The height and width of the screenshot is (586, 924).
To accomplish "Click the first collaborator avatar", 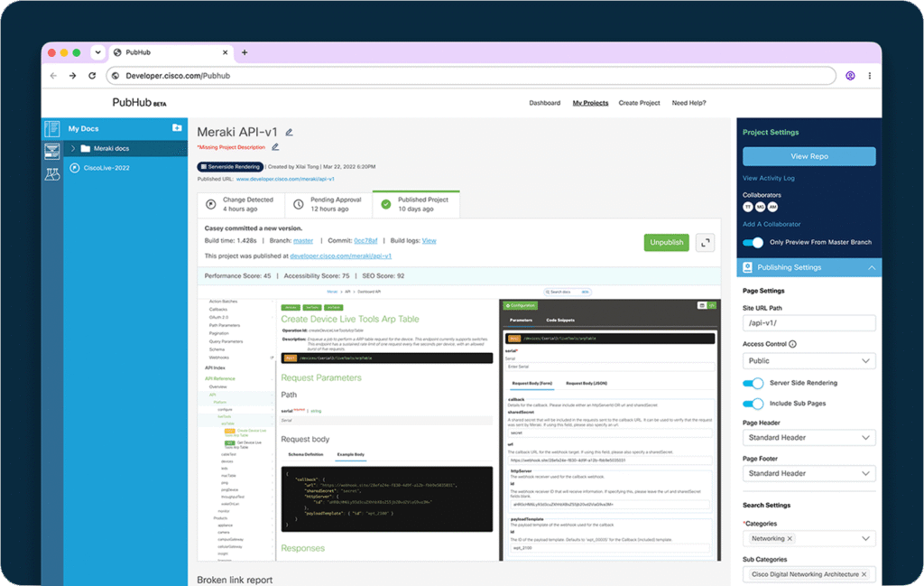I will [748, 207].
